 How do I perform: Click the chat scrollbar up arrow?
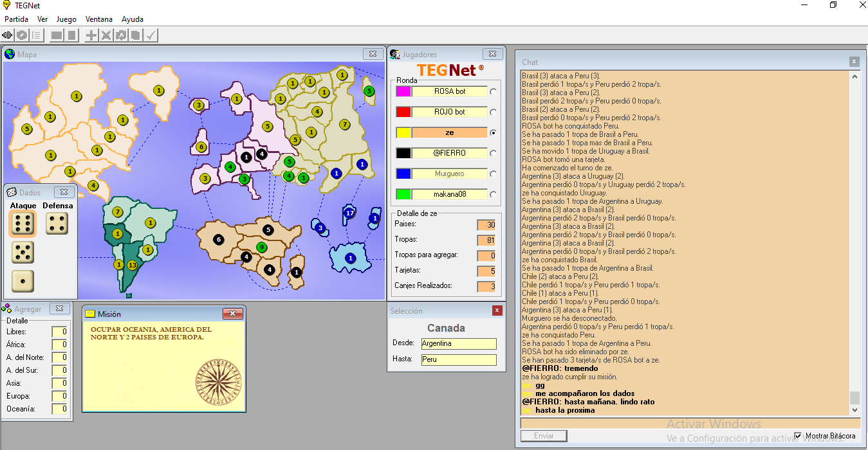[x=854, y=76]
